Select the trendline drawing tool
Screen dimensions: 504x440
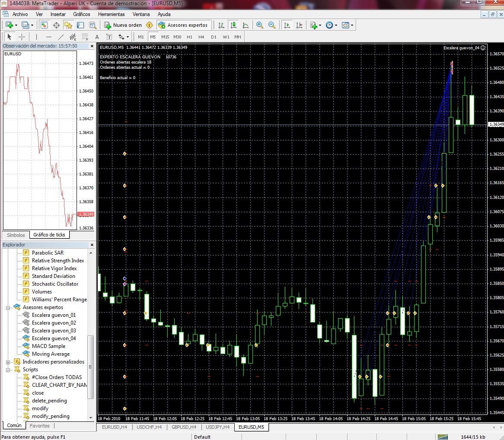click(x=61, y=37)
